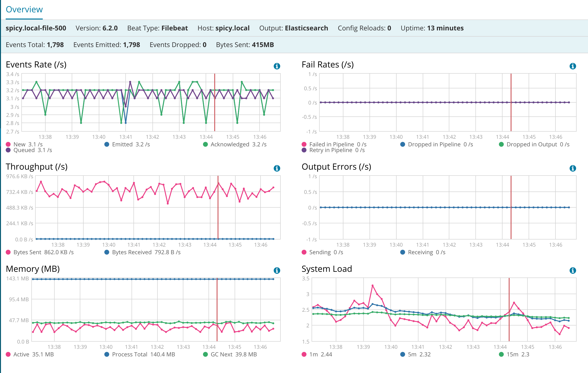Open info tooltip for Throughput chart
The width and height of the screenshot is (588, 373).
pos(277,168)
